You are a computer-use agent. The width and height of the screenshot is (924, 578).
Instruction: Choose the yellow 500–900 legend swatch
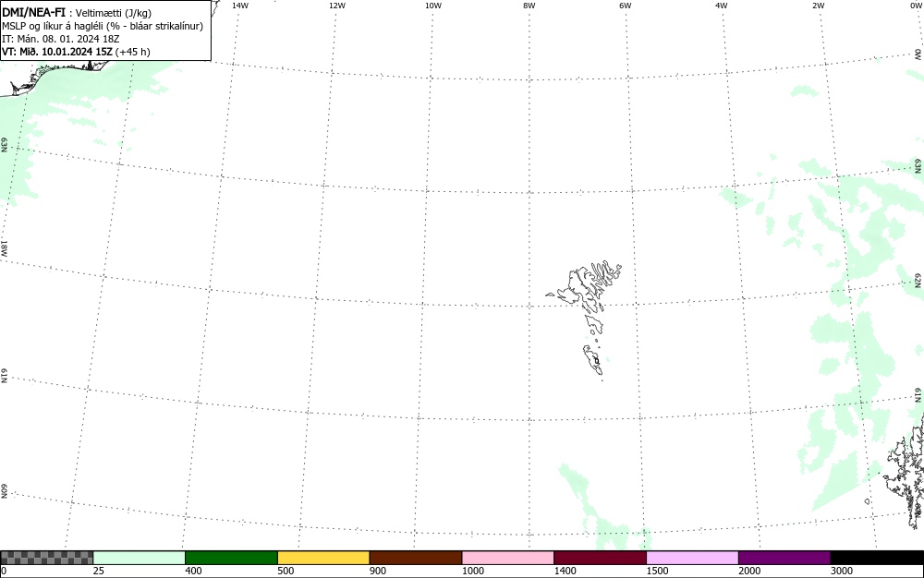[x=323, y=558]
